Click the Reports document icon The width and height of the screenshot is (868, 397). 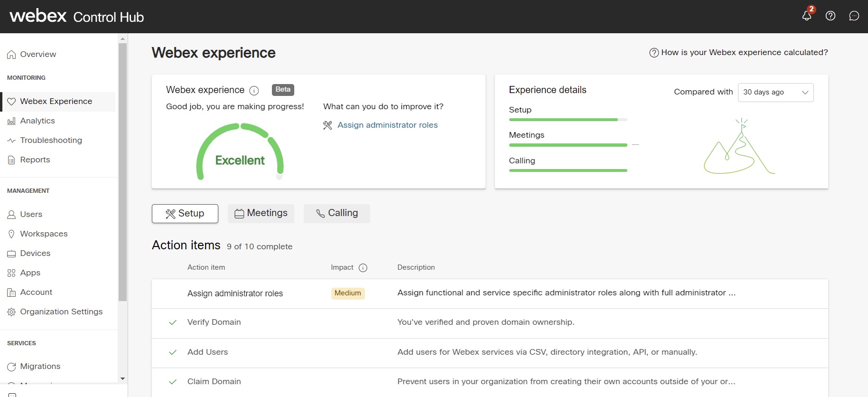coord(11,160)
